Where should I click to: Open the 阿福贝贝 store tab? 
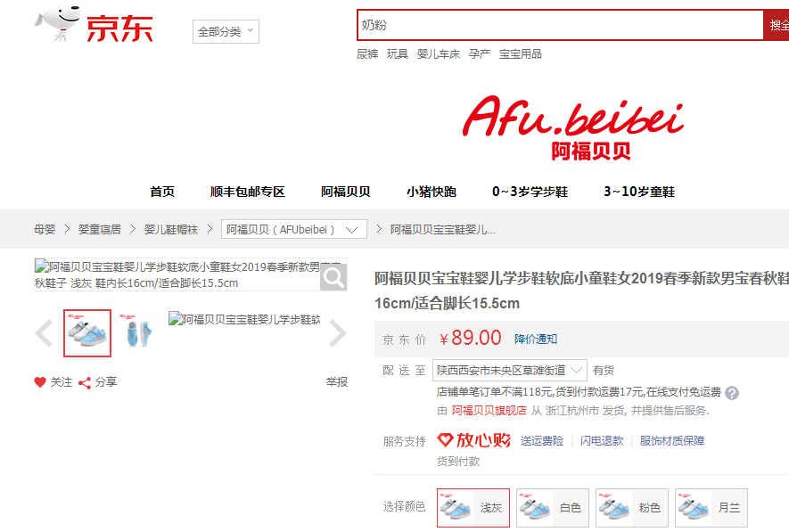click(346, 192)
